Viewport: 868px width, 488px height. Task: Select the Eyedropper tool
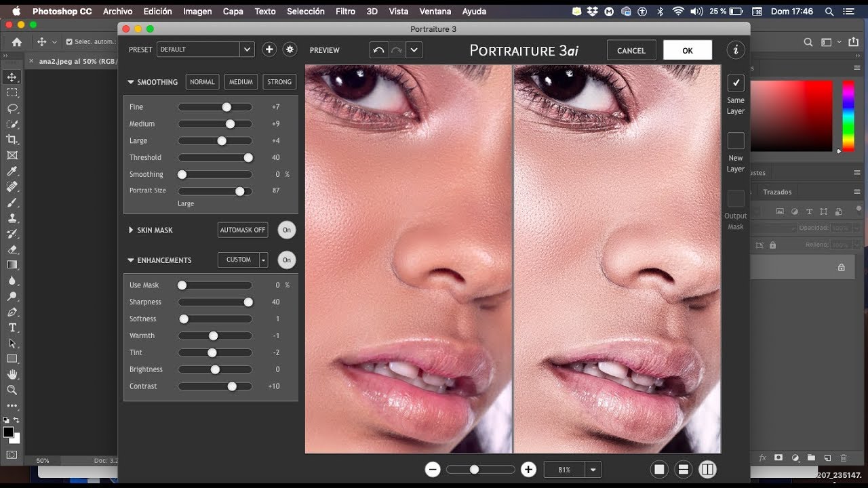pos(12,171)
